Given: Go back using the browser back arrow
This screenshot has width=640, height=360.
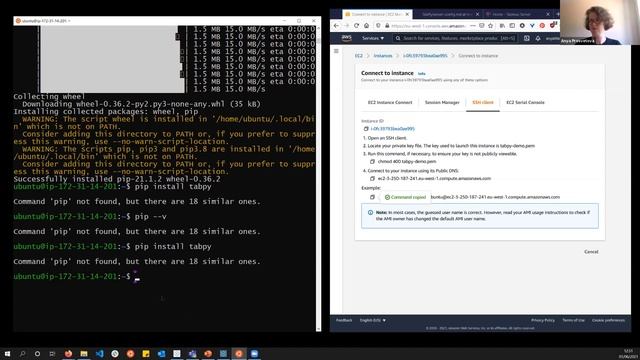Looking at the screenshot, I should click(x=336, y=26).
